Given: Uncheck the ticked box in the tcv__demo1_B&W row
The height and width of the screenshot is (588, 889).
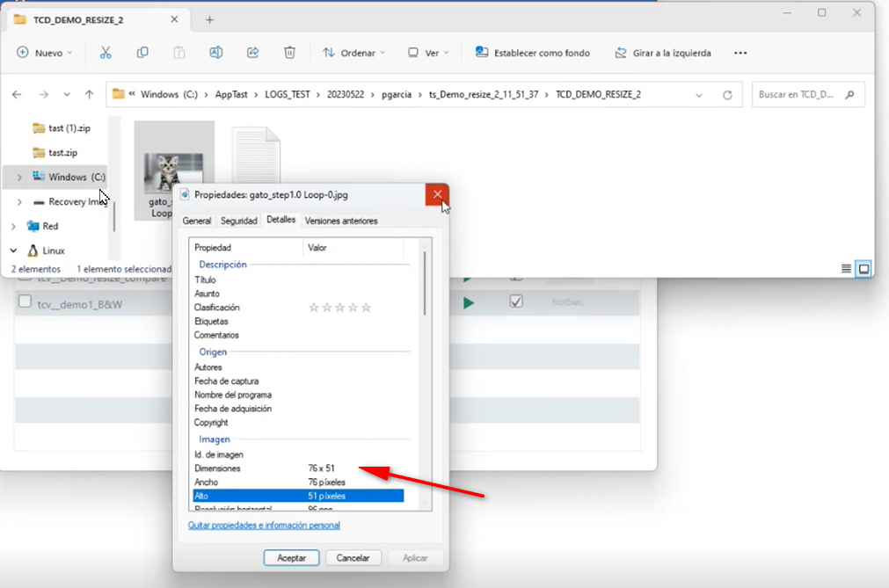Looking at the screenshot, I should click(516, 301).
